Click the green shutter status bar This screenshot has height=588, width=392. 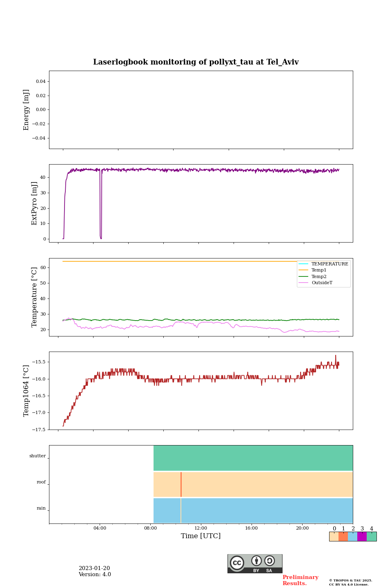(x=253, y=458)
